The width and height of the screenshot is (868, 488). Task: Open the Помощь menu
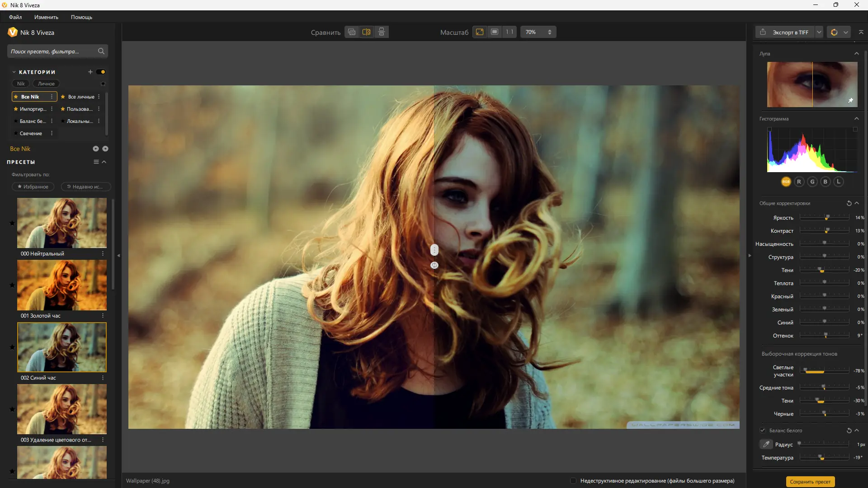[81, 17]
